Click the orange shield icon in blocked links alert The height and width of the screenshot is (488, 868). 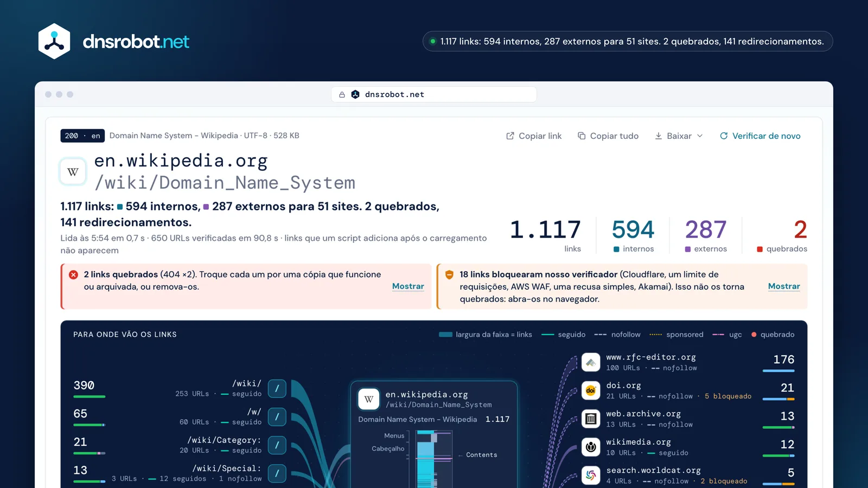click(x=449, y=274)
